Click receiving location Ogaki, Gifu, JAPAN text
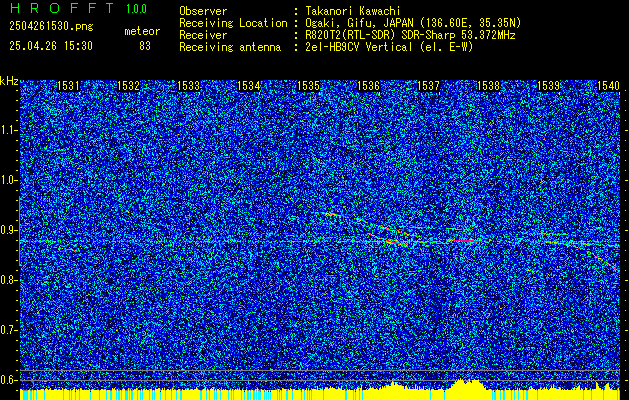 coord(413,23)
